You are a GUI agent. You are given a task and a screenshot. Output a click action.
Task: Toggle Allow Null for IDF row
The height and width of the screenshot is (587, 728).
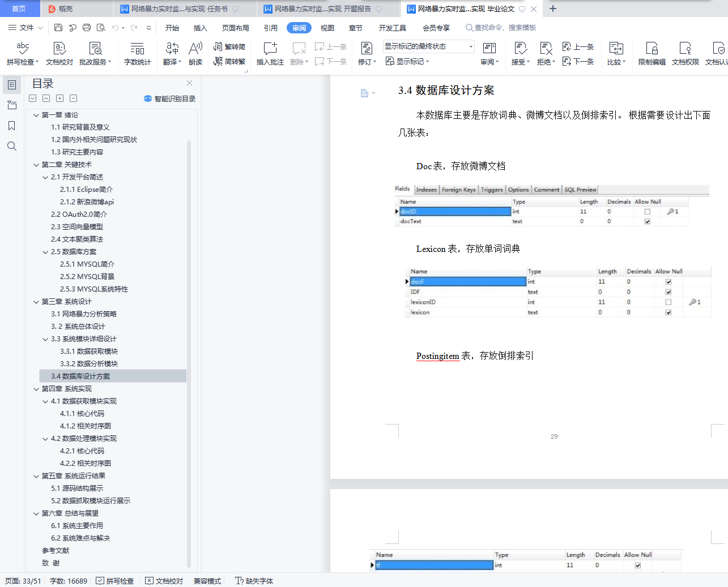point(669,292)
